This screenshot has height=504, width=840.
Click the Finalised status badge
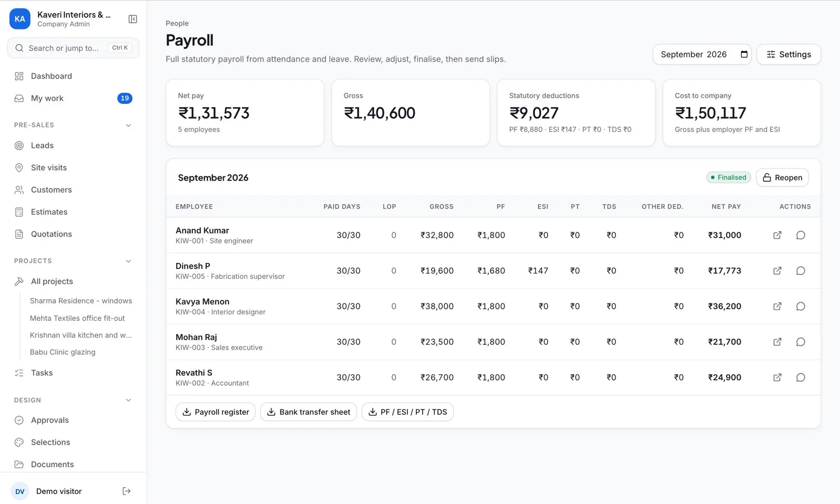coord(729,177)
